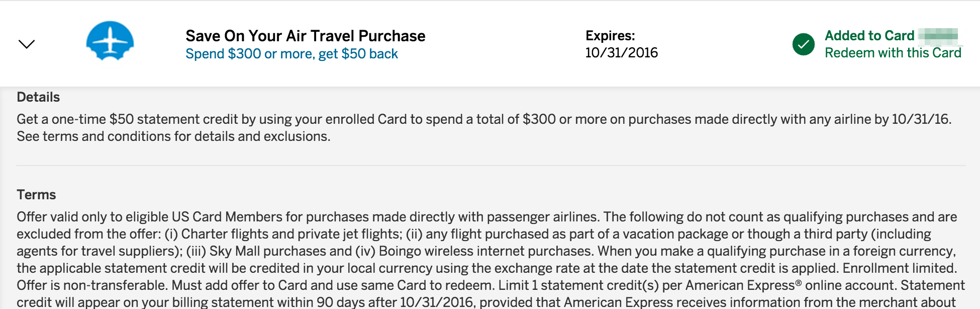Collapse the offer details with the chevron
Screen dimensions: 980x309
pyautogui.click(x=26, y=44)
